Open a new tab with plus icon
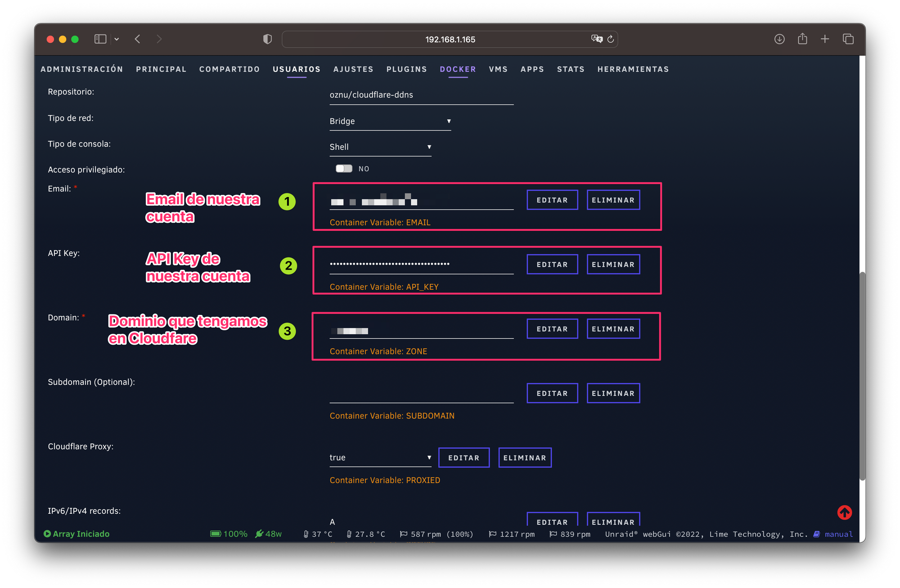 tap(825, 39)
